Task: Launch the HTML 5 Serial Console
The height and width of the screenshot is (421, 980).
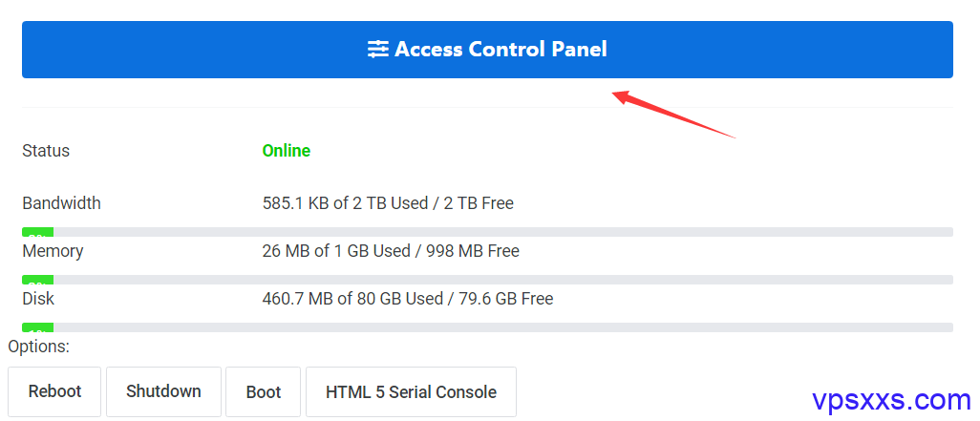Action: click(412, 391)
